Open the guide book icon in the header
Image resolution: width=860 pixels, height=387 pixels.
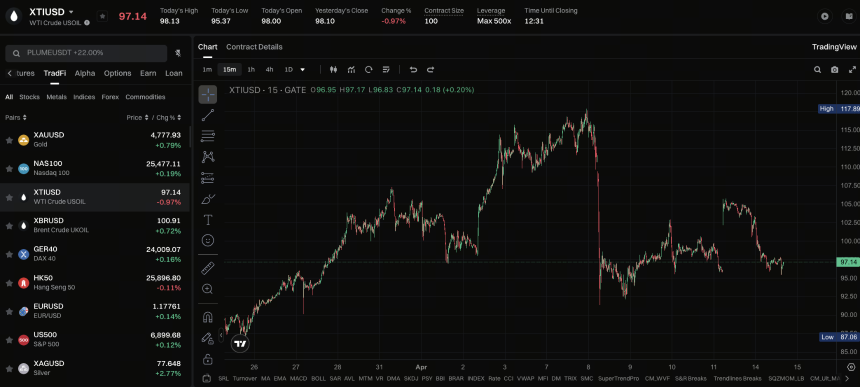[848, 16]
